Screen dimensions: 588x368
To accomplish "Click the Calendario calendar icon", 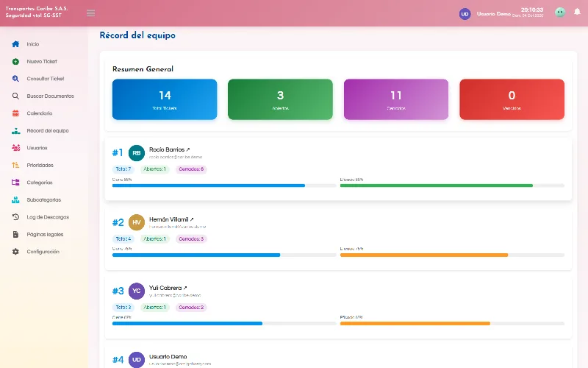I will pyautogui.click(x=15, y=113).
